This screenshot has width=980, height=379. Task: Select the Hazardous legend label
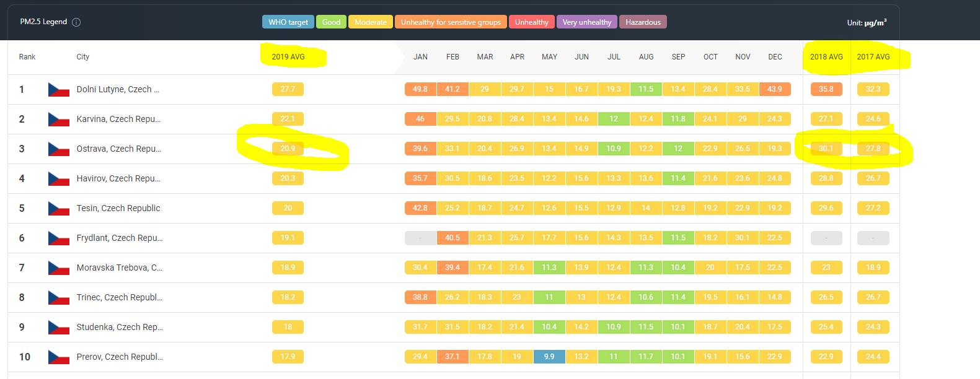tap(643, 22)
